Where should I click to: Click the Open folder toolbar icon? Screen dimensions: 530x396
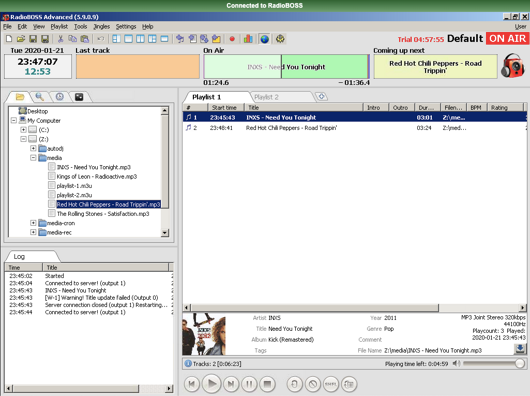click(x=21, y=39)
